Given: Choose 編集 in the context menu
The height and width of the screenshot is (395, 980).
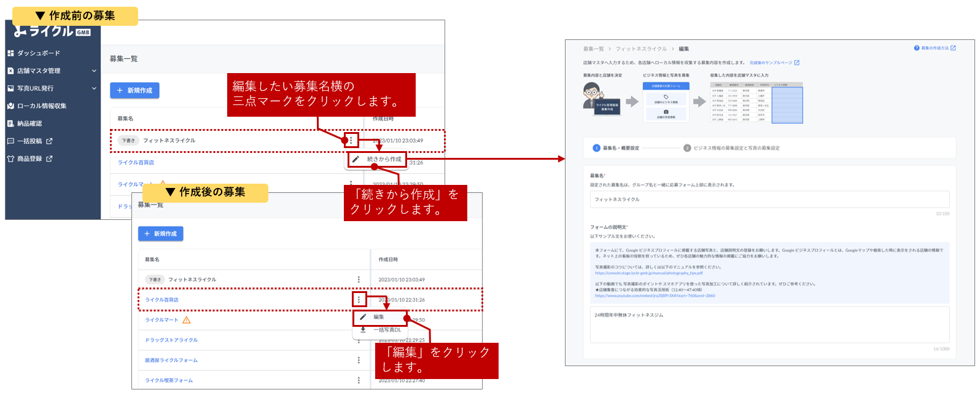Looking at the screenshot, I should (x=379, y=317).
